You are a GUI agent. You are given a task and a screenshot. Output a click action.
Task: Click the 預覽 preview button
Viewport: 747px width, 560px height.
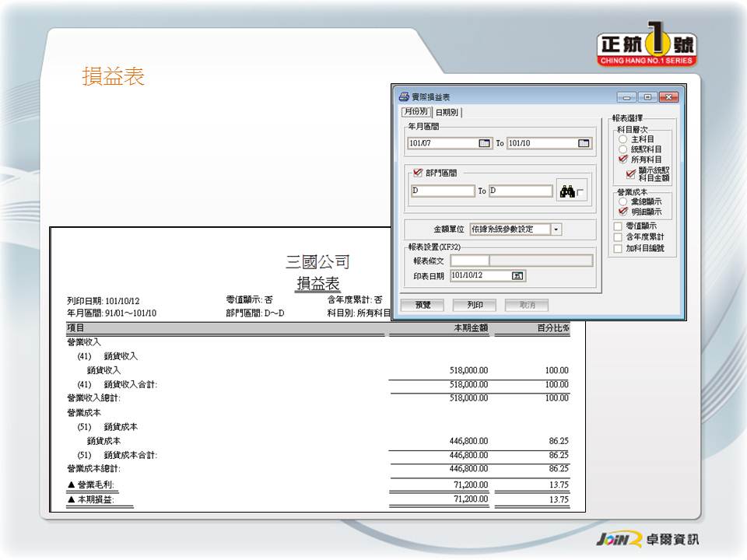(423, 305)
